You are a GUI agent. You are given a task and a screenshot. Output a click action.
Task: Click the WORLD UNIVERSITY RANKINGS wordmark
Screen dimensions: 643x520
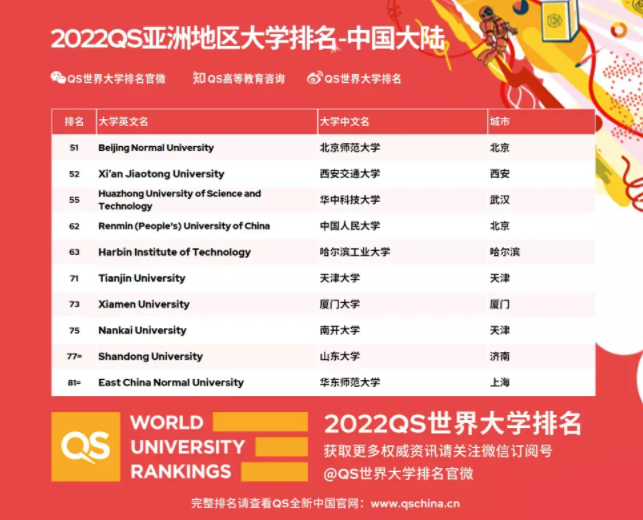tap(188, 447)
